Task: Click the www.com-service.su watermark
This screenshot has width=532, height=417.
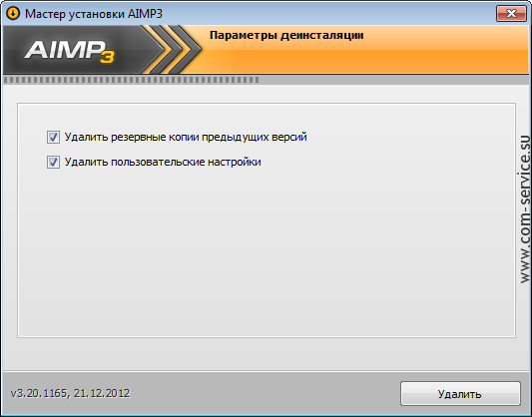Action: click(x=525, y=209)
